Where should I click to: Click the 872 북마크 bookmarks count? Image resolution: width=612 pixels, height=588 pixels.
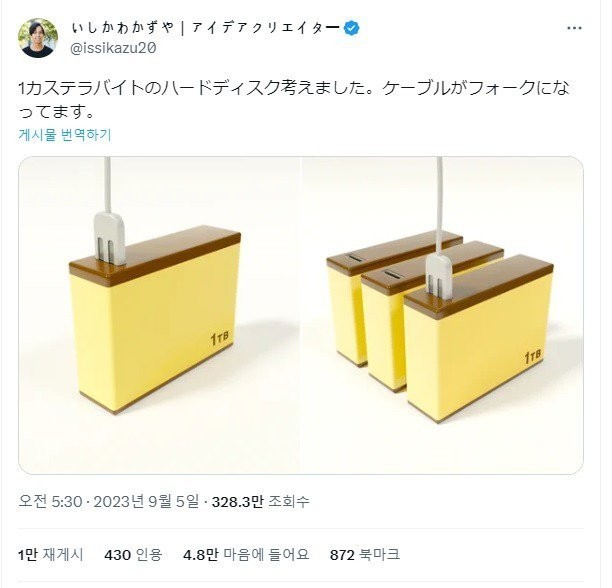coord(365,554)
